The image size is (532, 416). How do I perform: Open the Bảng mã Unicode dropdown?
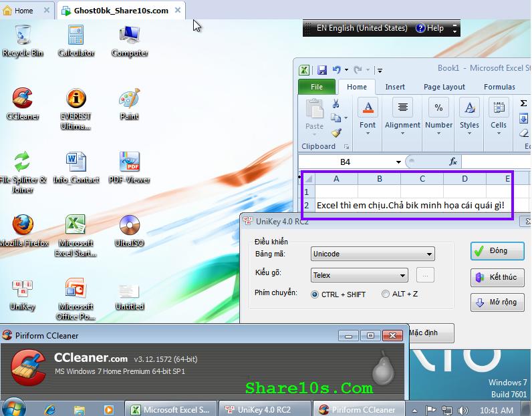pos(372,254)
